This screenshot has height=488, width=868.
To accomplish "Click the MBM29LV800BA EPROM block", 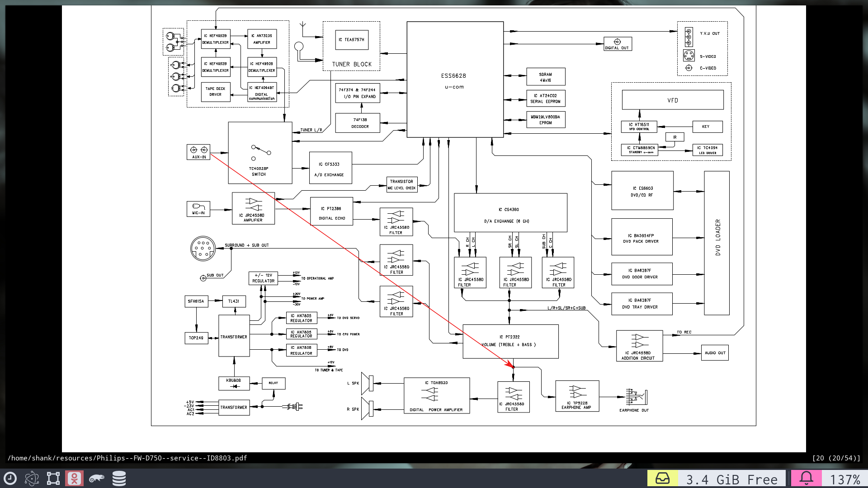I will pos(546,120).
